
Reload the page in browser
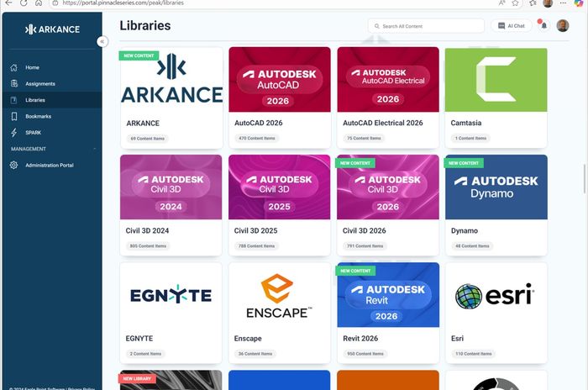pyautogui.click(x=24, y=3)
